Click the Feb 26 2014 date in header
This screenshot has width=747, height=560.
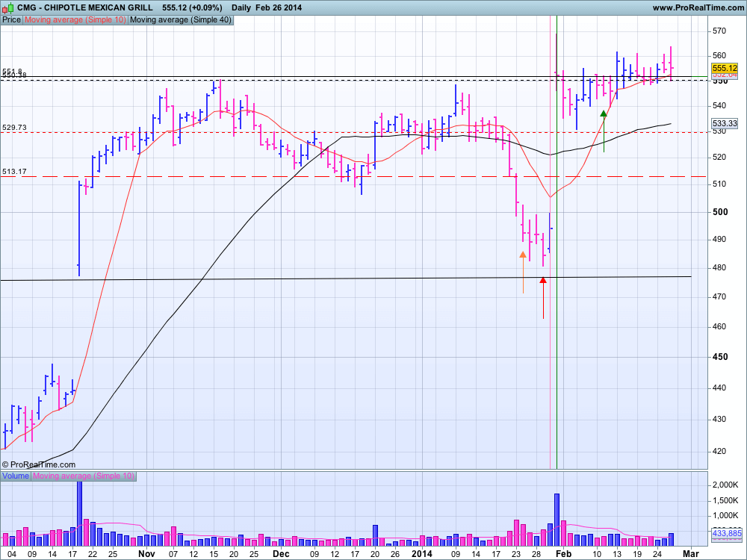pyautogui.click(x=279, y=7)
